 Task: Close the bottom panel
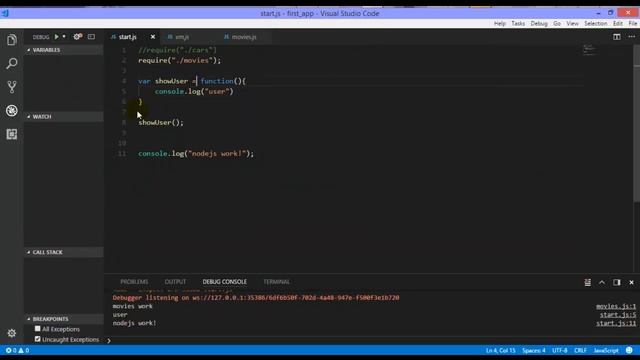631,282
